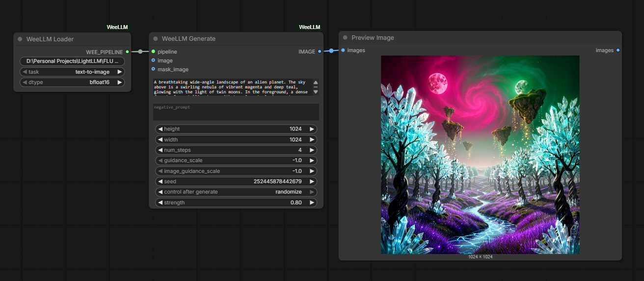
Task: Click the pipeline input socket
Action: 153,52
